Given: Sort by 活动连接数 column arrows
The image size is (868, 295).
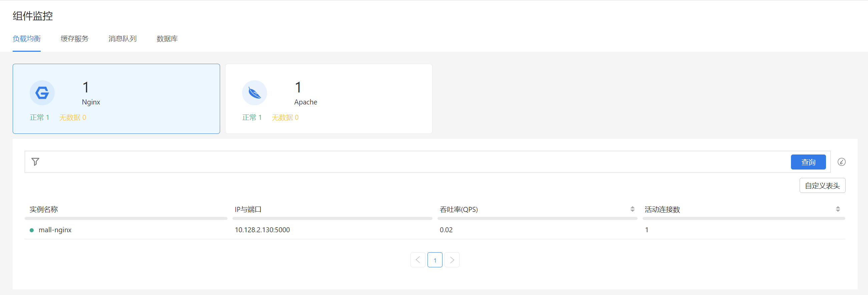Looking at the screenshot, I should [x=838, y=209].
